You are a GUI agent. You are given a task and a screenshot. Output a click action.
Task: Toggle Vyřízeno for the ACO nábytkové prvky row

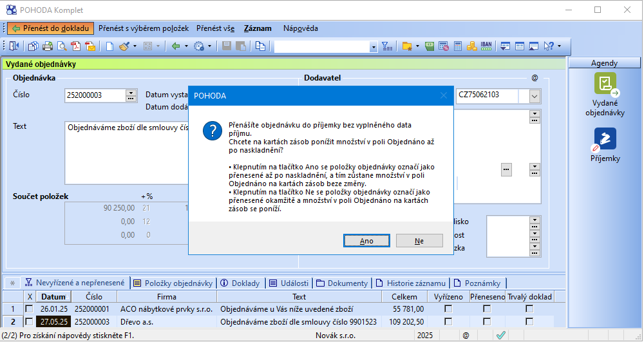click(448, 309)
